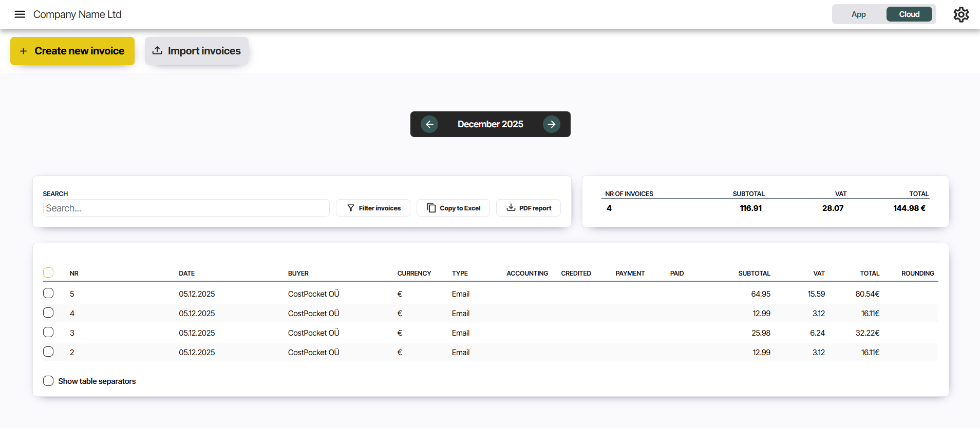Image resolution: width=980 pixels, height=428 pixels.
Task: Open invoice 4 row for CostPocket OÜ
Action: tap(313, 314)
